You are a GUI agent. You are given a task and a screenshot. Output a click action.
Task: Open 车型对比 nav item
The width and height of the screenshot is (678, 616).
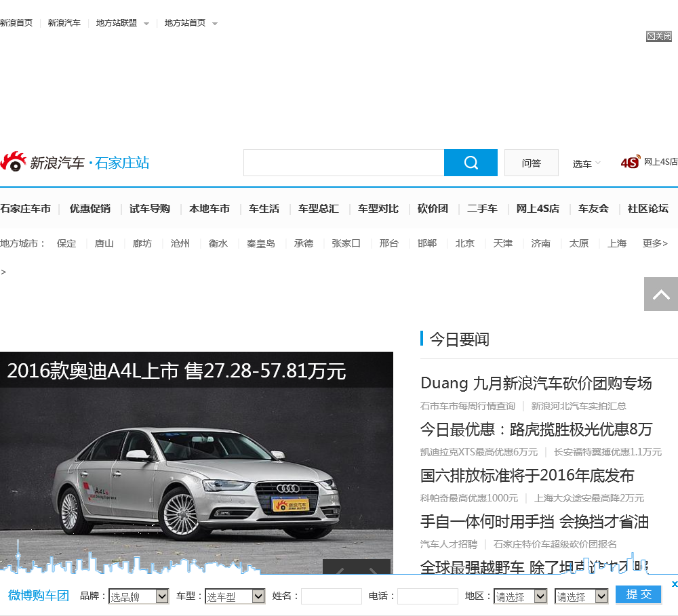pos(378,209)
